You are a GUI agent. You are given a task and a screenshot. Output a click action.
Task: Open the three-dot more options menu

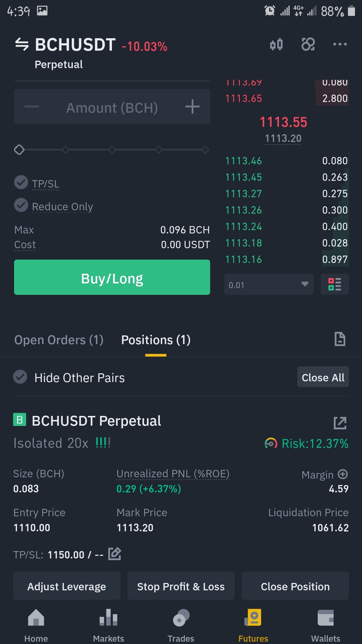coord(340,44)
